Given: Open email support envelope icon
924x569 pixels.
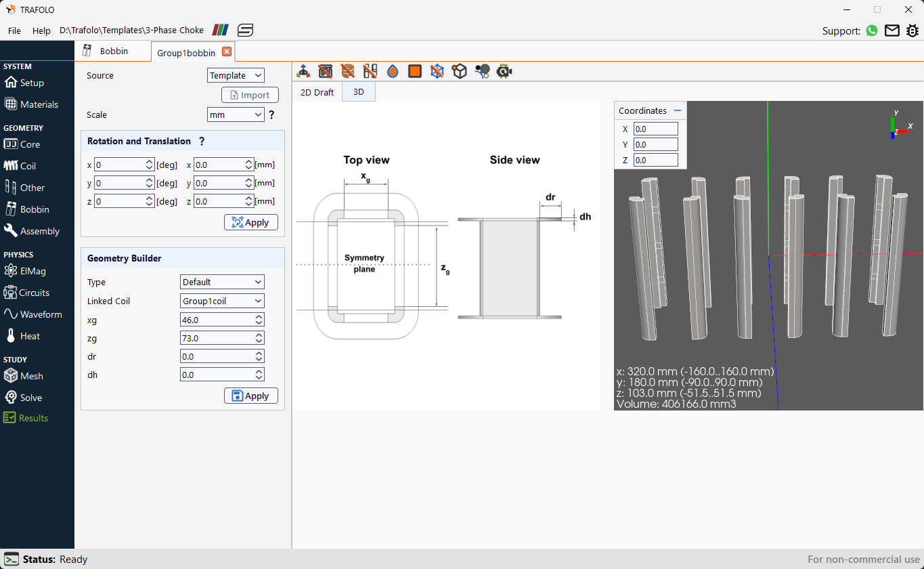Looking at the screenshot, I should tap(892, 30).
